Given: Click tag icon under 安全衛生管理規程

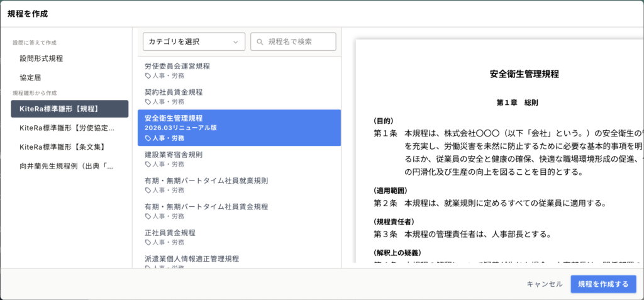Looking at the screenshot, I should coord(148,138).
